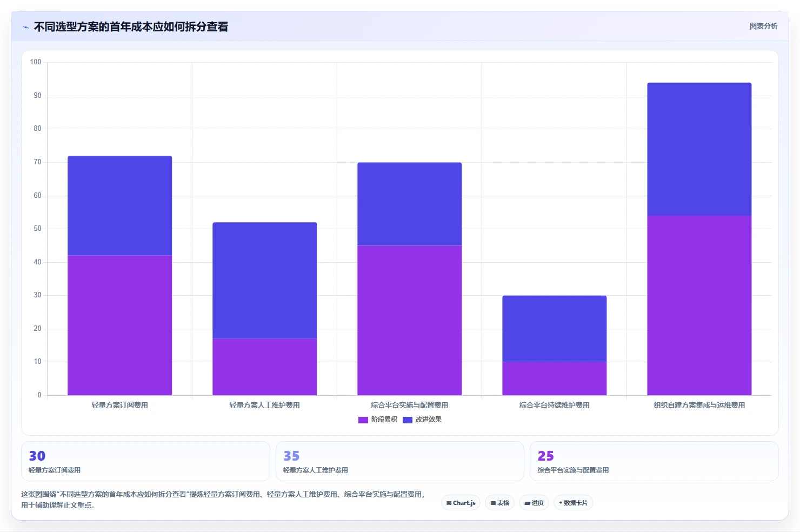Click the chart icon beside the title
800x532 pixels.
[x=25, y=27]
